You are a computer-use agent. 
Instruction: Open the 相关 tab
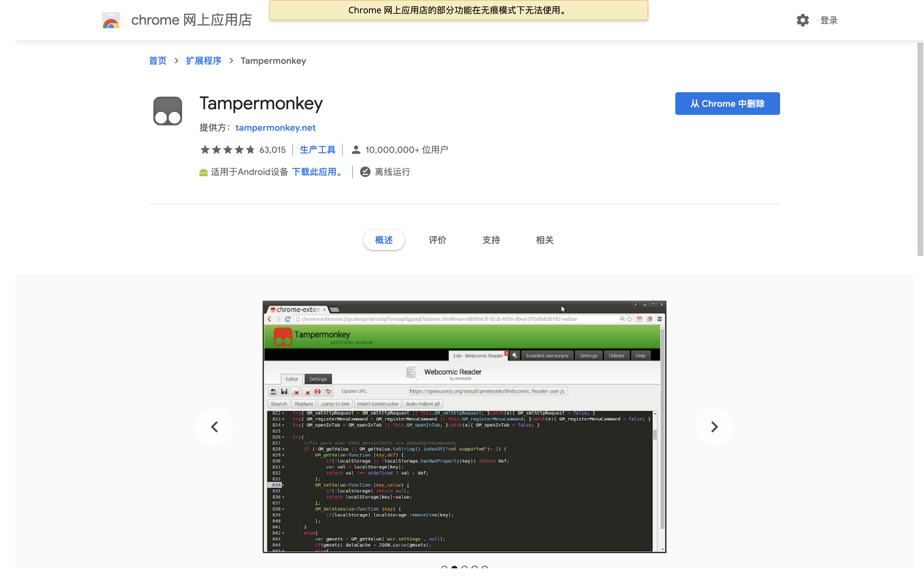pyautogui.click(x=544, y=240)
